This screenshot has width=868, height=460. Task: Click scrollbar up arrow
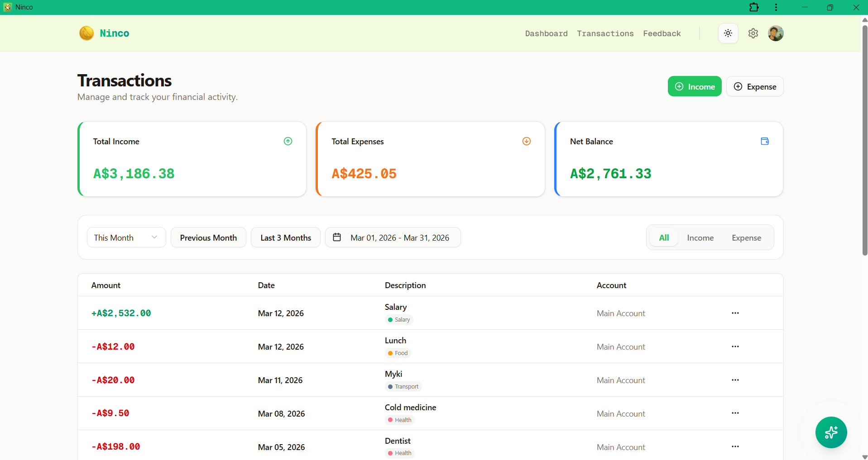pyautogui.click(x=864, y=19)
